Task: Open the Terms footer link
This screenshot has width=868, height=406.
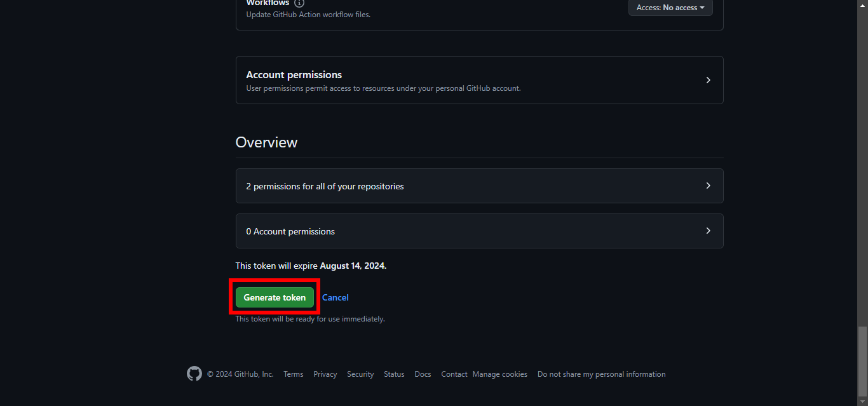Action: (293, 374)
